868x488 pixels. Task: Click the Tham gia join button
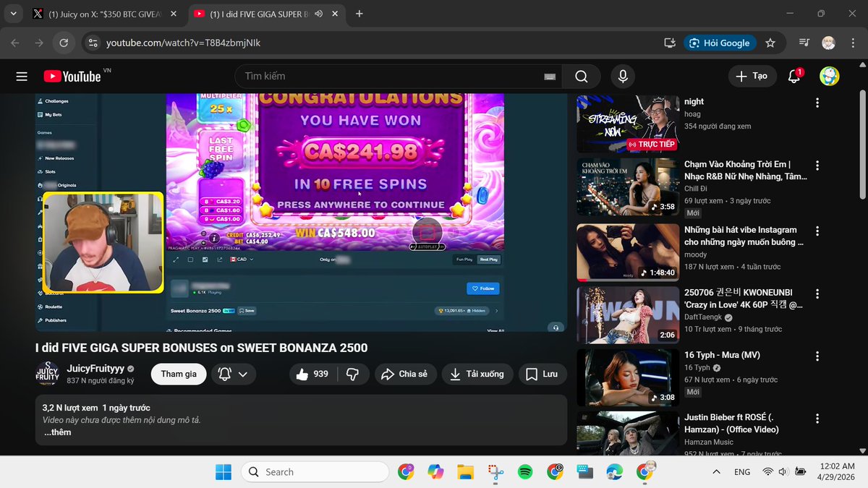tap(179, 374)
